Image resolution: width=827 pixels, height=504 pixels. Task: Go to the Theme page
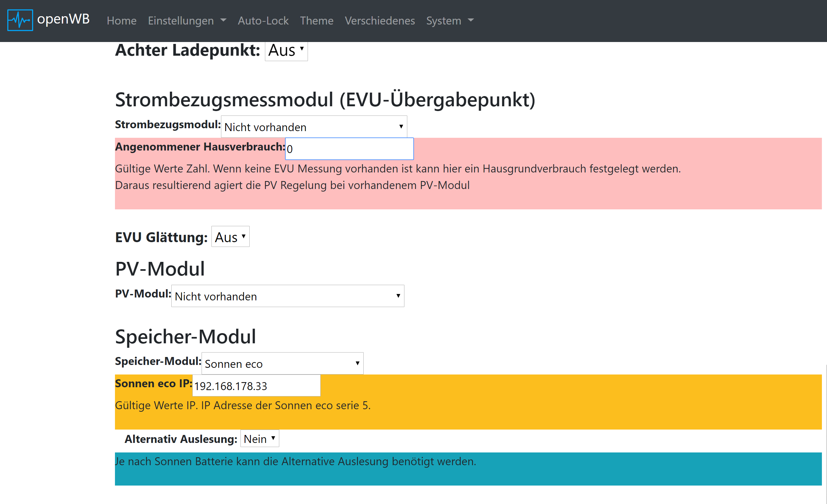316,21
